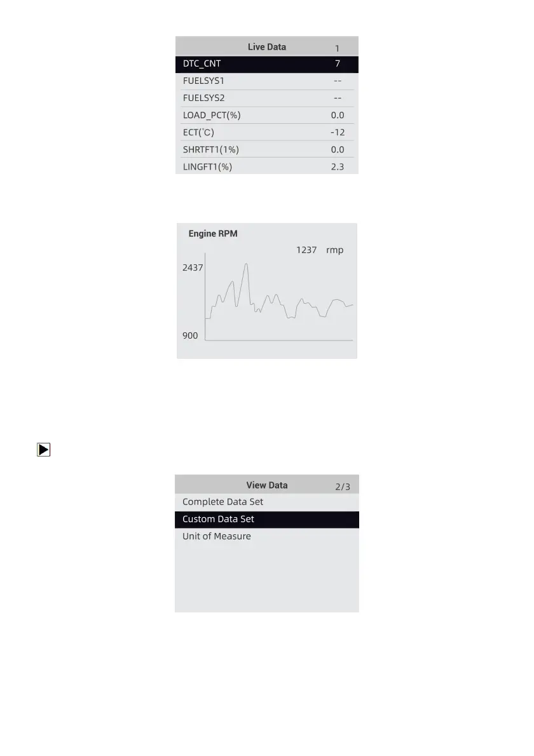534x756 pixels.
Task: Click the highest peak on the RPM graph
Action: coord(246,264)
